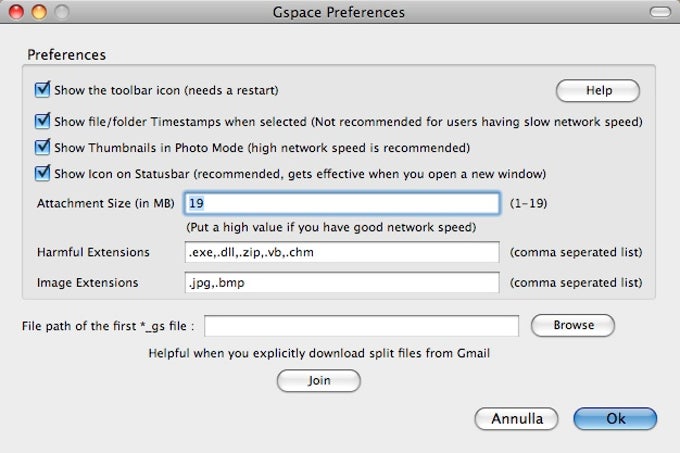Confirm preferences with the Ok button
This screenshot has height=453, width=680.
coord(615,418)
